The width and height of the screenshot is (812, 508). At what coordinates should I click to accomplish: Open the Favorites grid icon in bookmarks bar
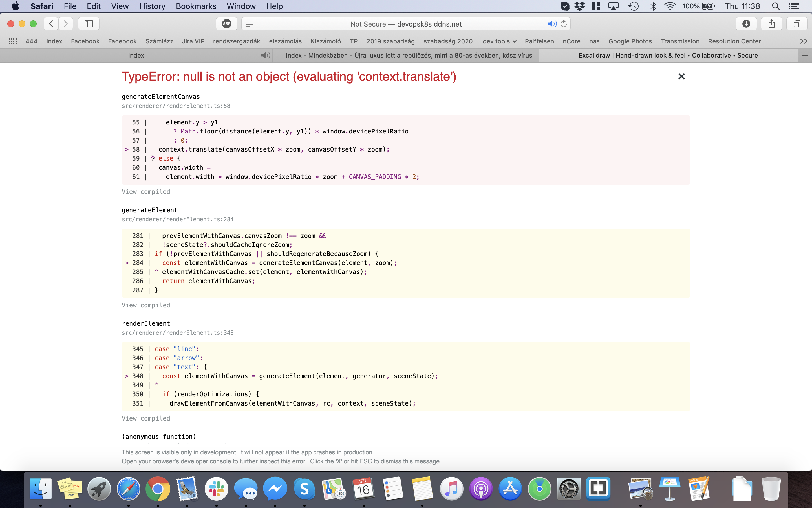click(13, 41)
